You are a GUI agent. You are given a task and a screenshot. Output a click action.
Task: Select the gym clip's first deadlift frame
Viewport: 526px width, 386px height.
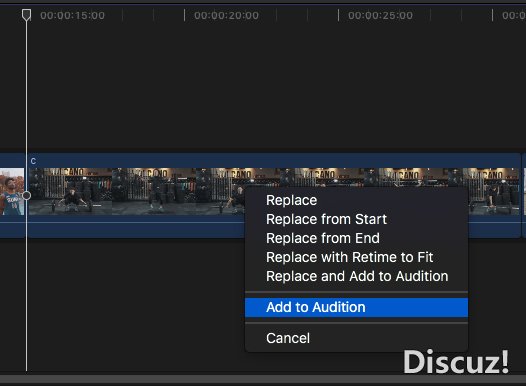coord(70,191)
